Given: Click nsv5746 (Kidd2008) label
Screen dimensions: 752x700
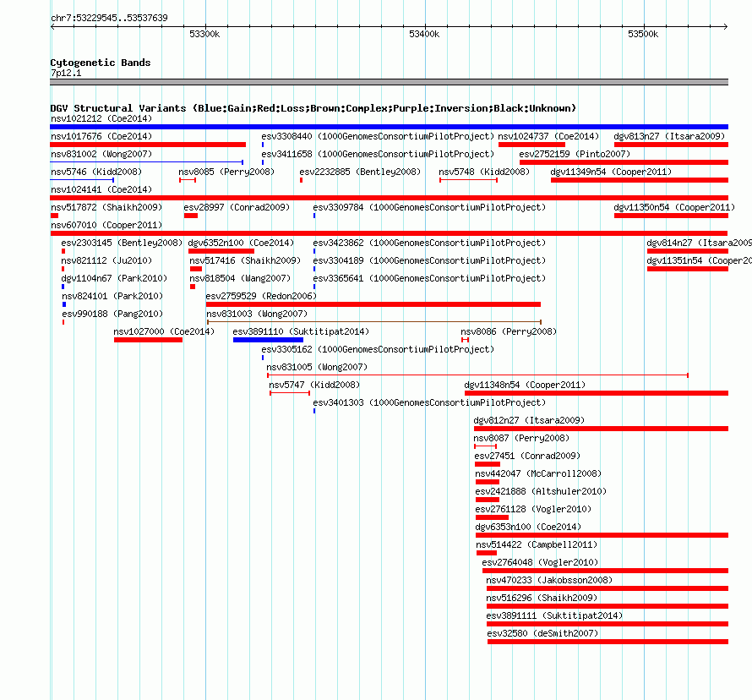Looking at the screenshot, I should pos(96,172).
